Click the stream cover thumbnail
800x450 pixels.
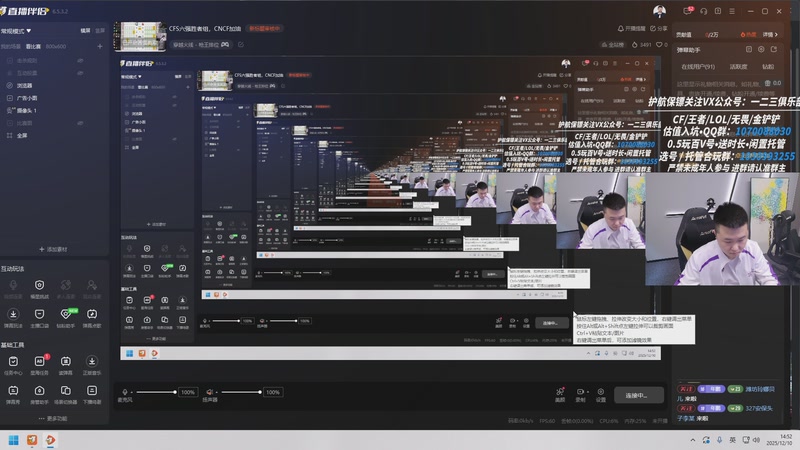(140, 36)
